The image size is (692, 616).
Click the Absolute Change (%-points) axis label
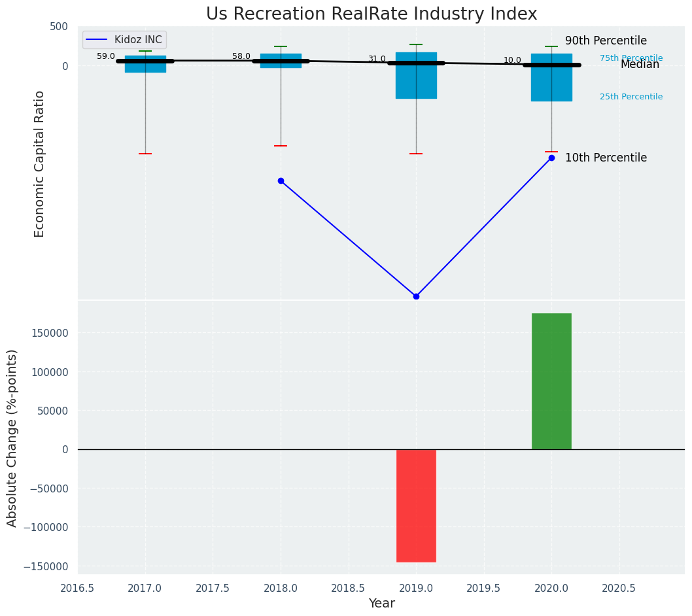point(12,437)
